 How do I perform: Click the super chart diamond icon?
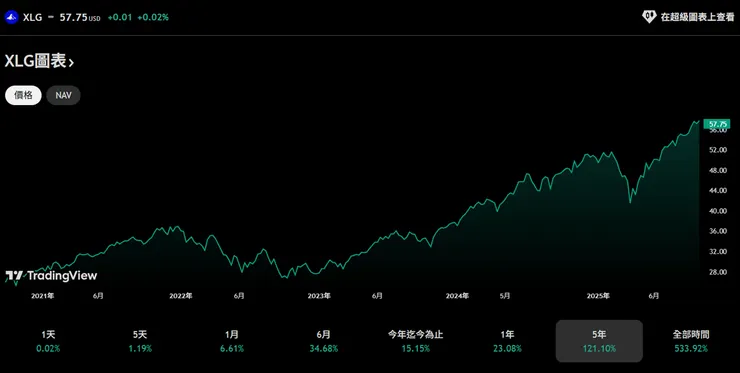(x=649, y=17)
